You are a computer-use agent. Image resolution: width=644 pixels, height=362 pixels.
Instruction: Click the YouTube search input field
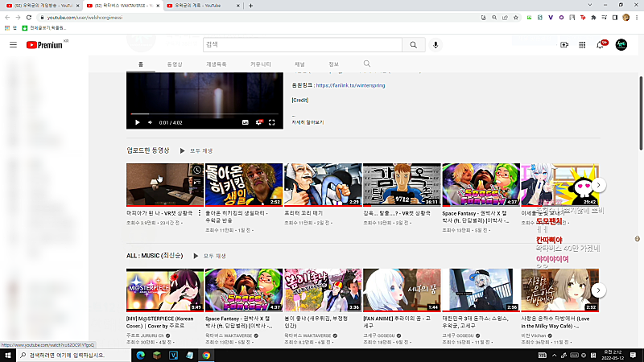pyautogui.click(x=303, y=45)
